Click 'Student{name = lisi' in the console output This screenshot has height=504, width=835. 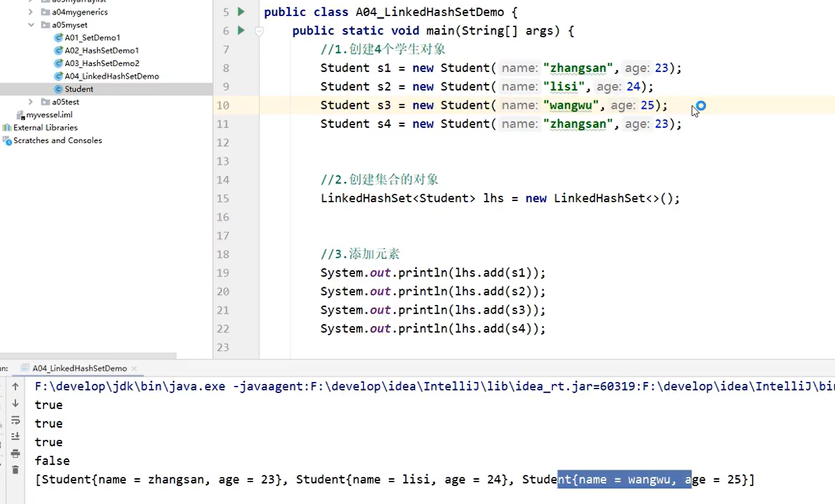[364, 480]
